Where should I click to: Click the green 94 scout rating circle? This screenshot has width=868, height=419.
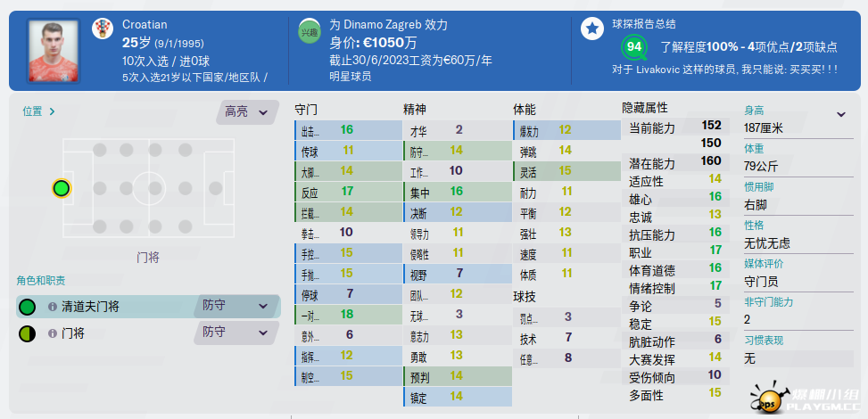[x=634, y=47]
